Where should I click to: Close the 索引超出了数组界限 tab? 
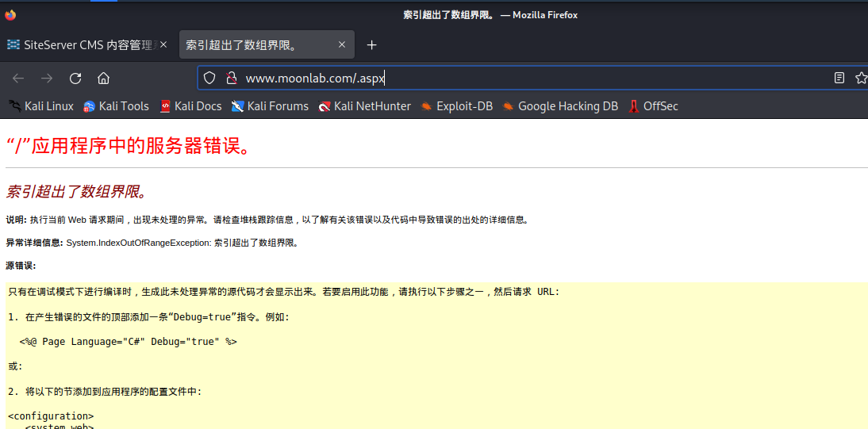pos(342,45)
